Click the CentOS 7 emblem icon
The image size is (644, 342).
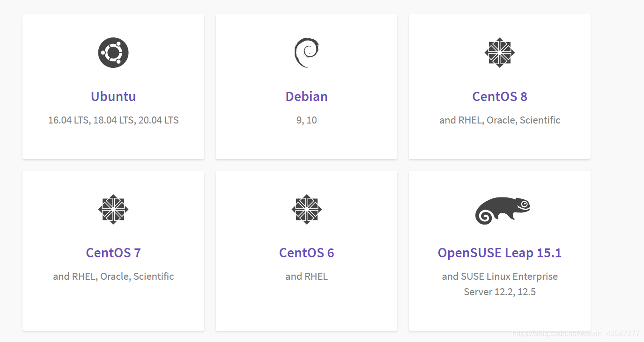click(x=113, y=209)
